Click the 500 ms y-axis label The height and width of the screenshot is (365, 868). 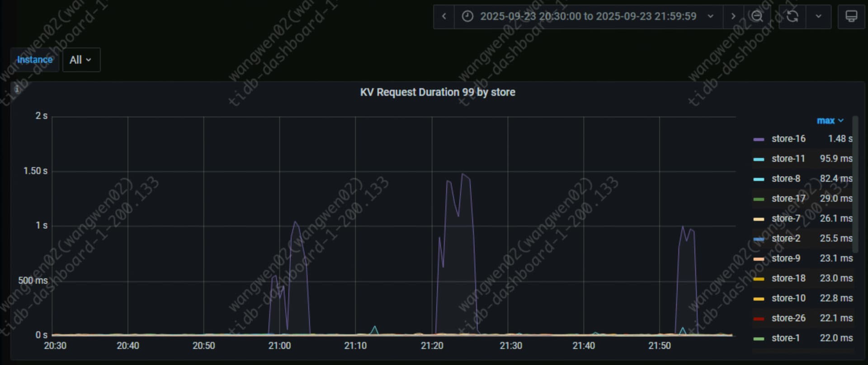33,280
